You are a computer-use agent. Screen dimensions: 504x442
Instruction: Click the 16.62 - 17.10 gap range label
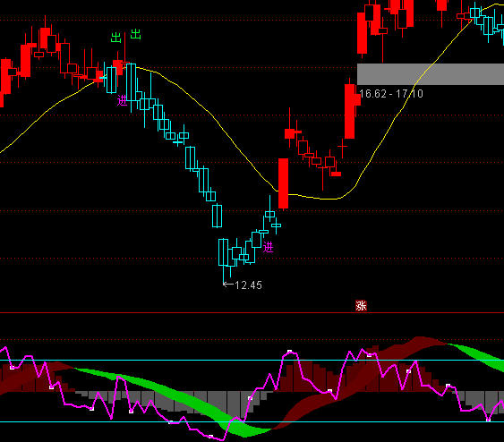[391, 94]
